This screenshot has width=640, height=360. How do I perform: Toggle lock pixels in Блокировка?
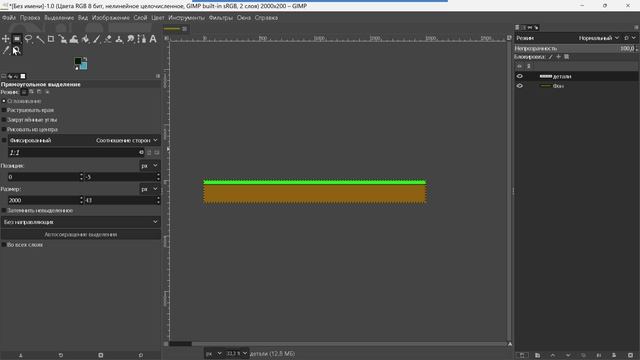click(551, 57)
